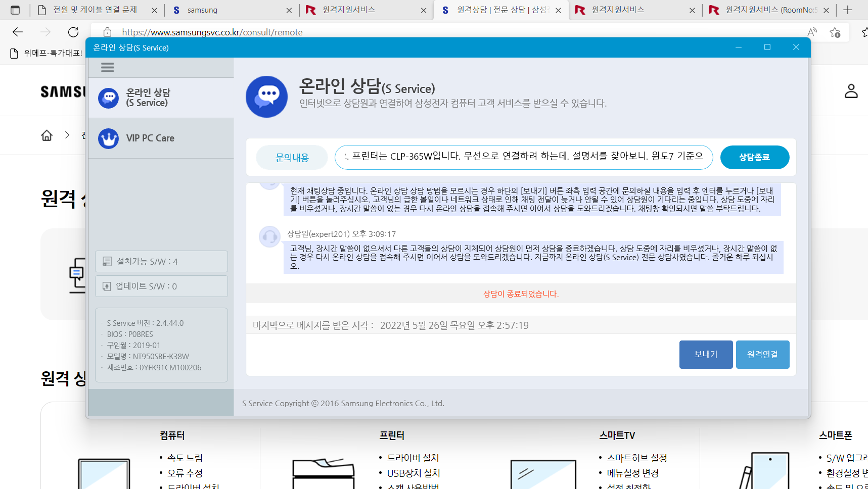Open 드라이버 설치 link under 프린터
This screenshot has width=868, height=489.
click(413, 458)
